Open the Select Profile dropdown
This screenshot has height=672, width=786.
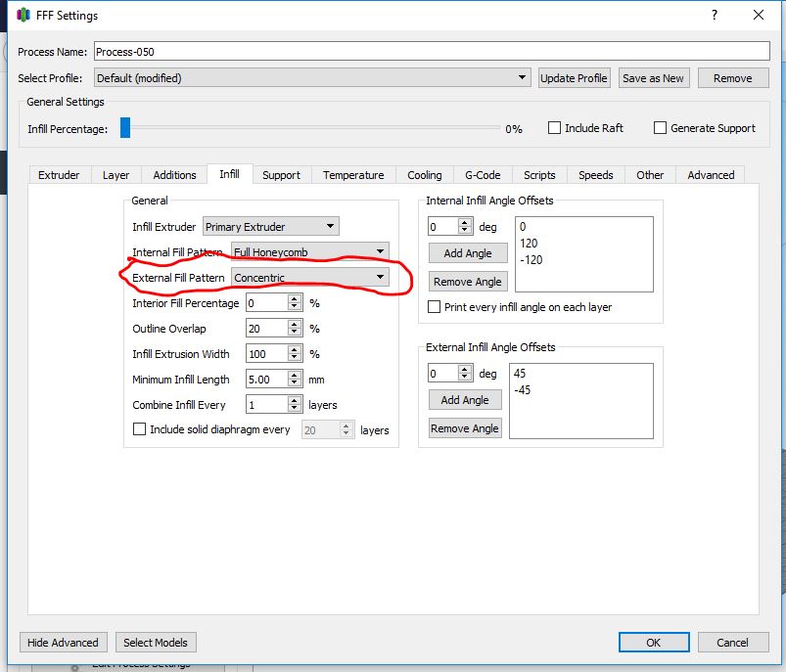tap(312, 77)
